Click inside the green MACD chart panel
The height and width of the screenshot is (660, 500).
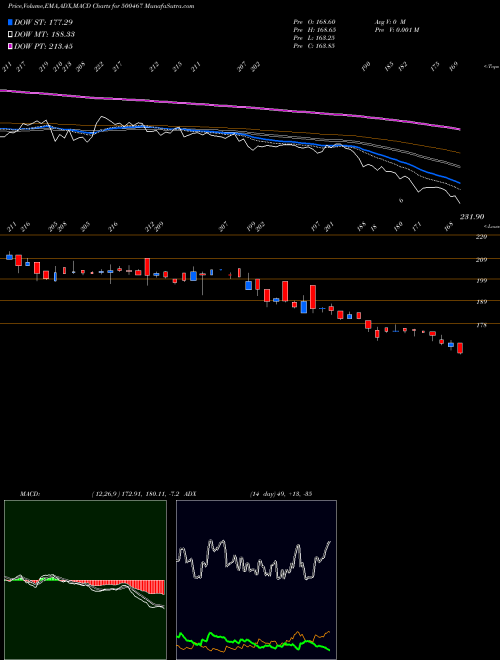click(85, 580)
